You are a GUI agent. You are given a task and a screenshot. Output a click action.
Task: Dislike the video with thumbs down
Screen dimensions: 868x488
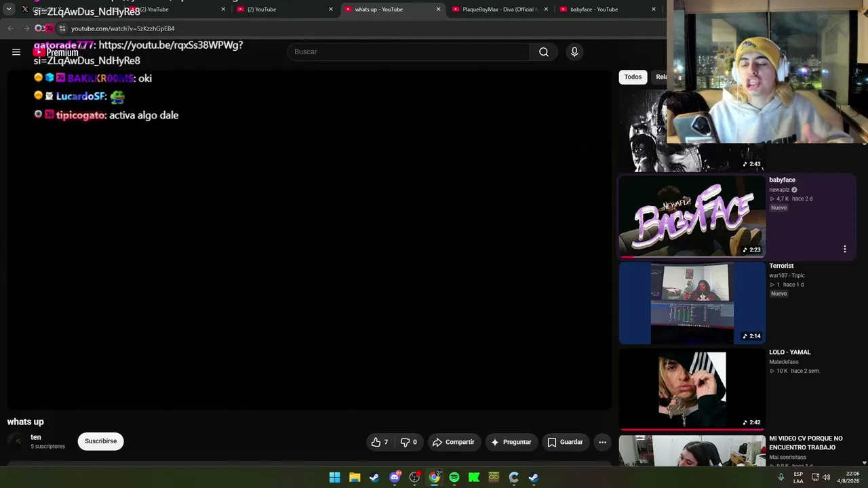click(408, 442)
